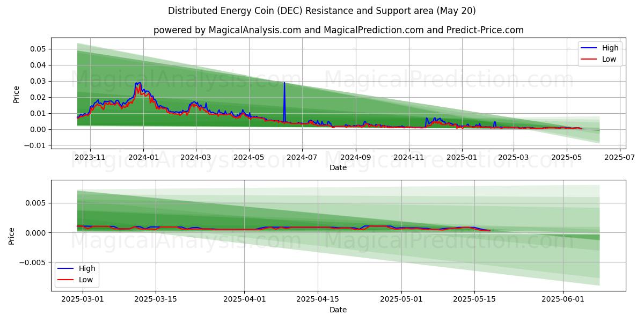The image size is (644, 322).
Task: Click the '2025-03-15' tick on lower chart
Action: [x=156, y=299]
